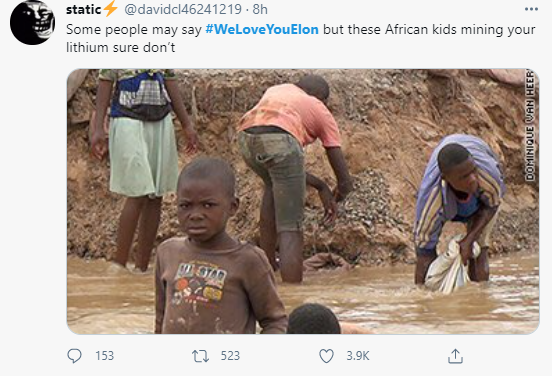Click the Dominique van Heer photo credit

530,125
